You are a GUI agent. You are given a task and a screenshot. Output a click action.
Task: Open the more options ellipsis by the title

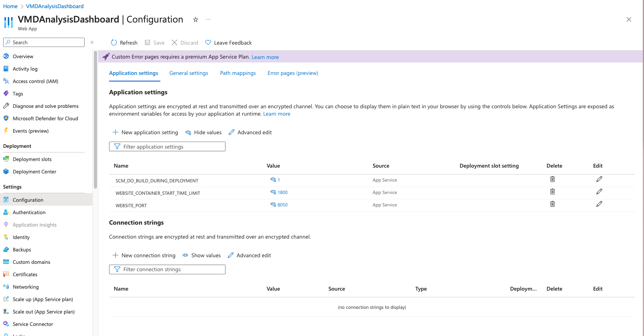pyautogui.click(x=208, y=19)
